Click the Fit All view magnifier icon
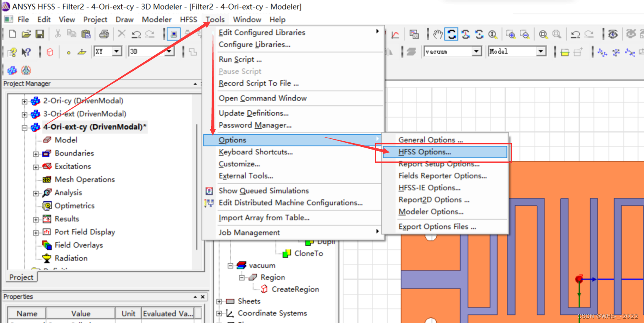The image size is (644, 323). (543, 34)
